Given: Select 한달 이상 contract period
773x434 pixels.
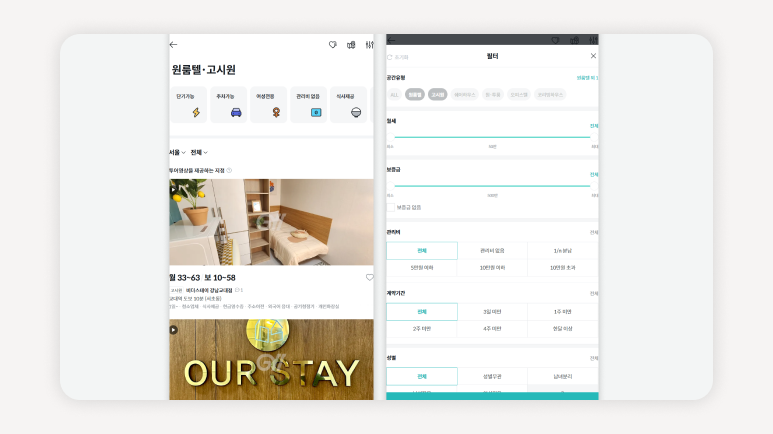Looking at the screenshot, I should coord(562,328).
